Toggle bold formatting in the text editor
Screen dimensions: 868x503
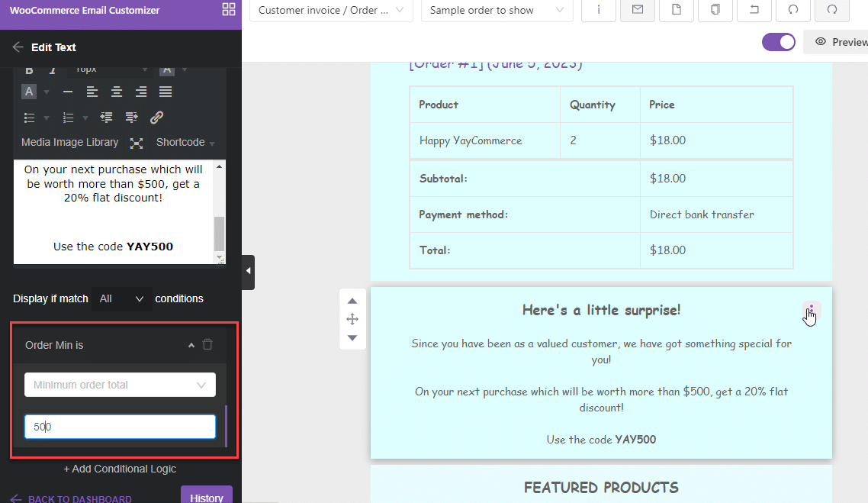pos(30,69)
